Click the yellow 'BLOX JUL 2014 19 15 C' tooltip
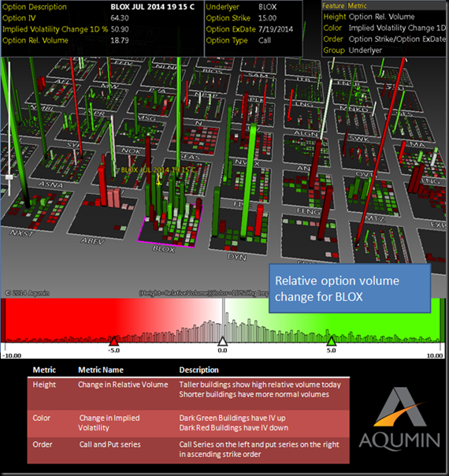 coord(158,169)
